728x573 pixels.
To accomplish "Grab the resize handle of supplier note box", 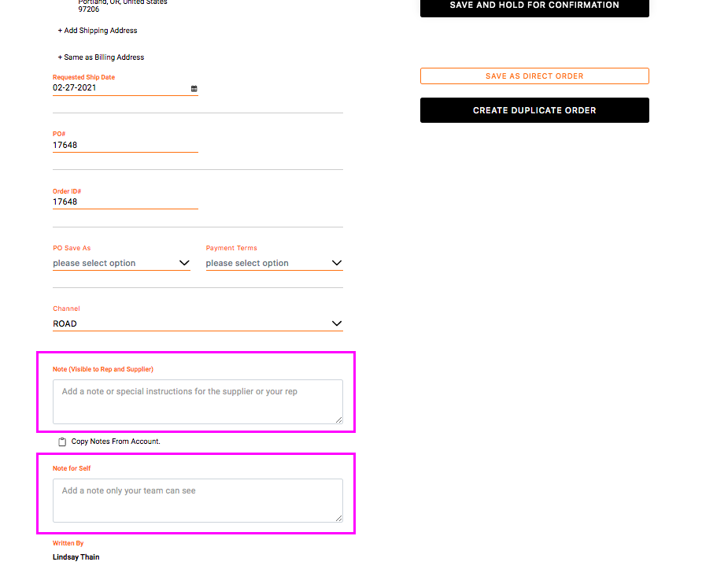I will (x=339, y=420).
